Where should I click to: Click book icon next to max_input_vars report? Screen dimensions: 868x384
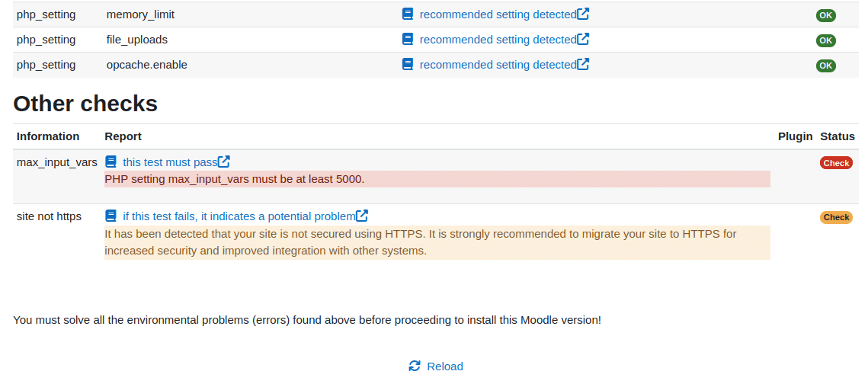click(x=111, y=162)
